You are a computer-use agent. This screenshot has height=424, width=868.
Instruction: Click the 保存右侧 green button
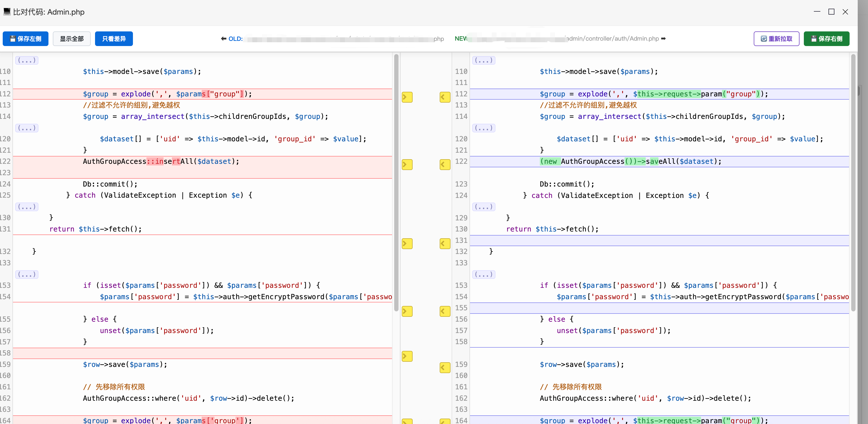click(826, 39)
